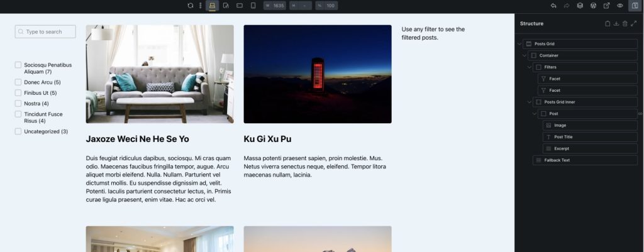The image size is (644, 252).
Task: Click the Ku Gi Xu Pu post heading
Action: coord(267,139)
